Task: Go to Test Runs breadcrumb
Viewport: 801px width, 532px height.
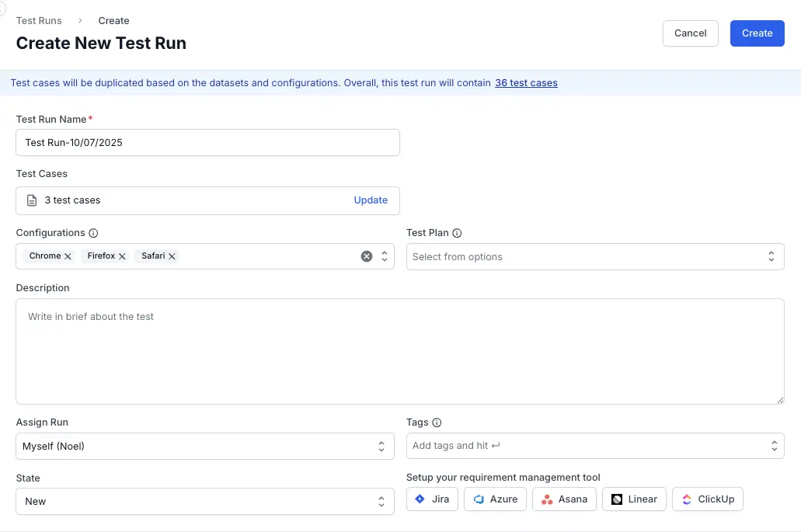Action: click(x=39, y=21)
